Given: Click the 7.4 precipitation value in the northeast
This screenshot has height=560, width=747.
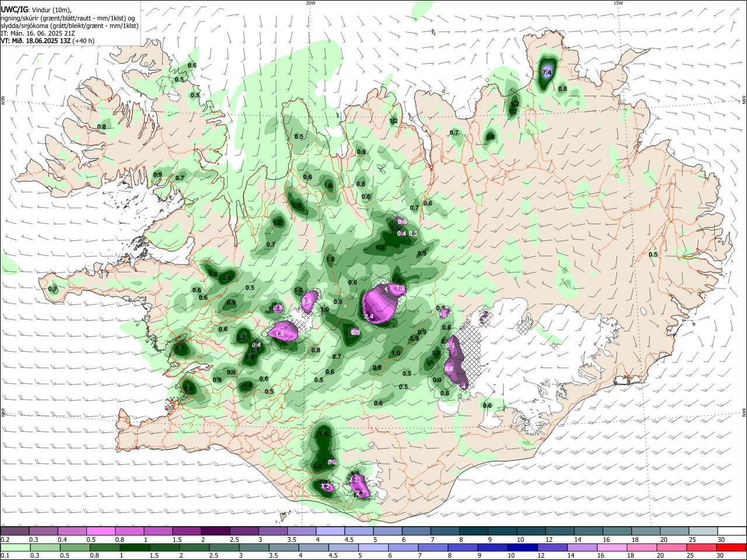Looking at the screenshot, I should 547,72.
